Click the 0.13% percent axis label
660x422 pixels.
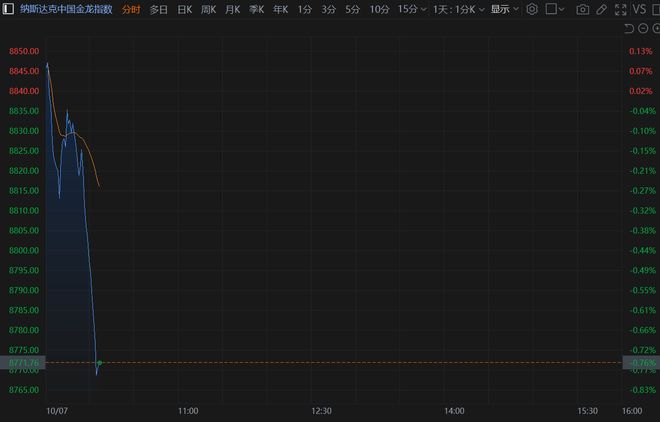click(x=641, y=51)
